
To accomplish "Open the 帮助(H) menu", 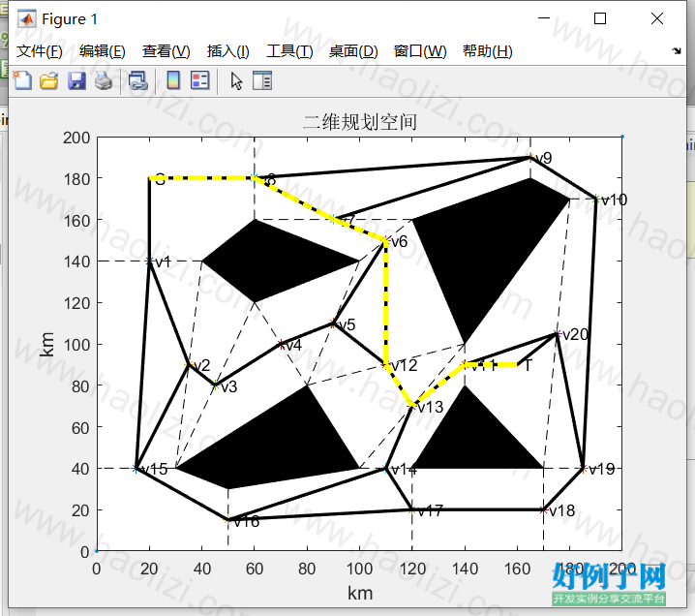I will pos(488,51).
